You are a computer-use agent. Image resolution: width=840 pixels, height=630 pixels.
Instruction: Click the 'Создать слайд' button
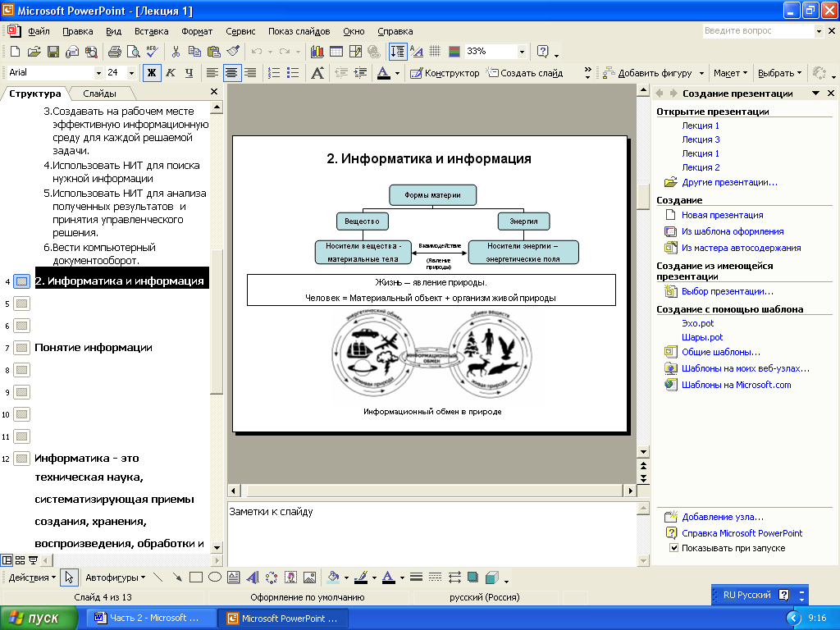click(524, 73)
